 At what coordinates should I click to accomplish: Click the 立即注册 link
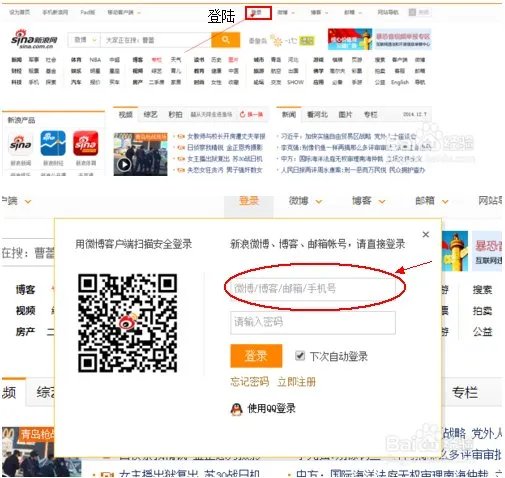coord(296,382)
